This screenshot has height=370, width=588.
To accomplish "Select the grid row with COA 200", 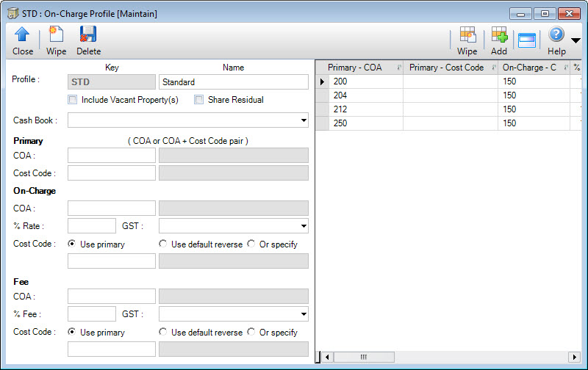I will tap(448, 81).
